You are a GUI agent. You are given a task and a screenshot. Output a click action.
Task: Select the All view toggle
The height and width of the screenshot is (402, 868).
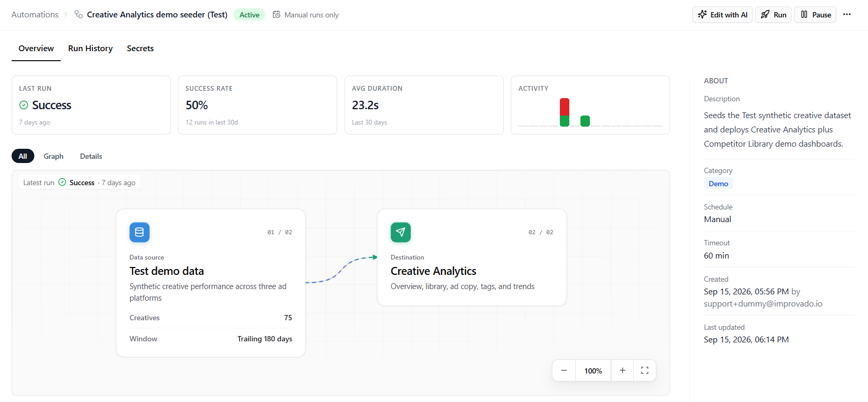23,156
